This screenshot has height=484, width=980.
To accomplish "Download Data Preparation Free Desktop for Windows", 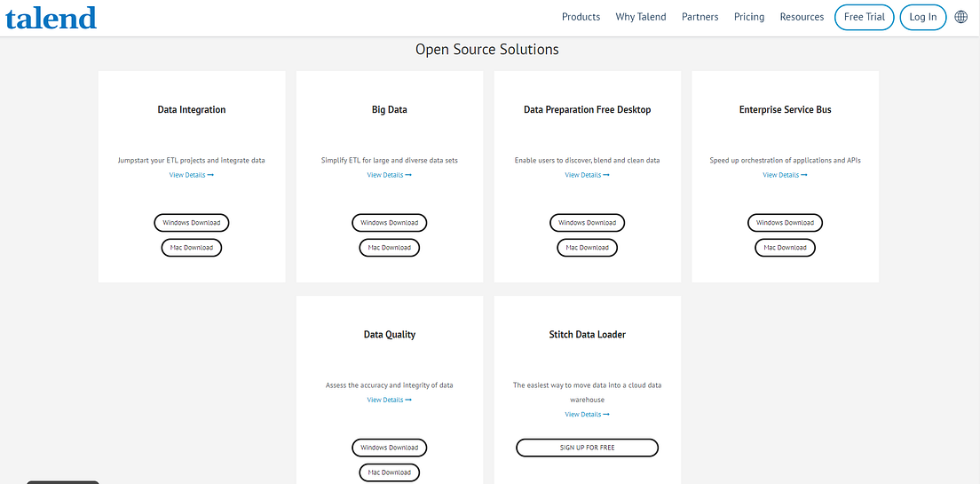I will point(587,223).
